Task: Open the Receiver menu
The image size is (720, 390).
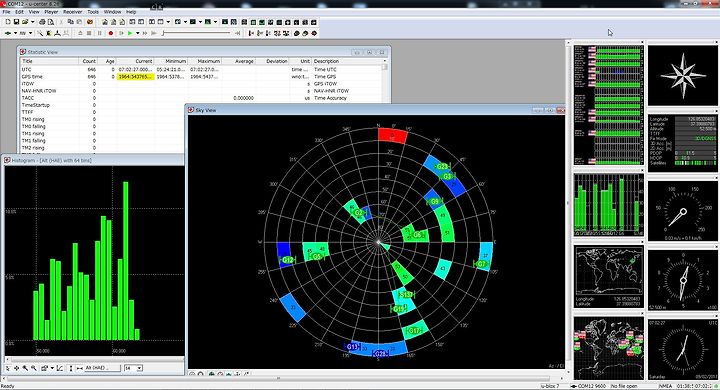Action: coord(72,11)
